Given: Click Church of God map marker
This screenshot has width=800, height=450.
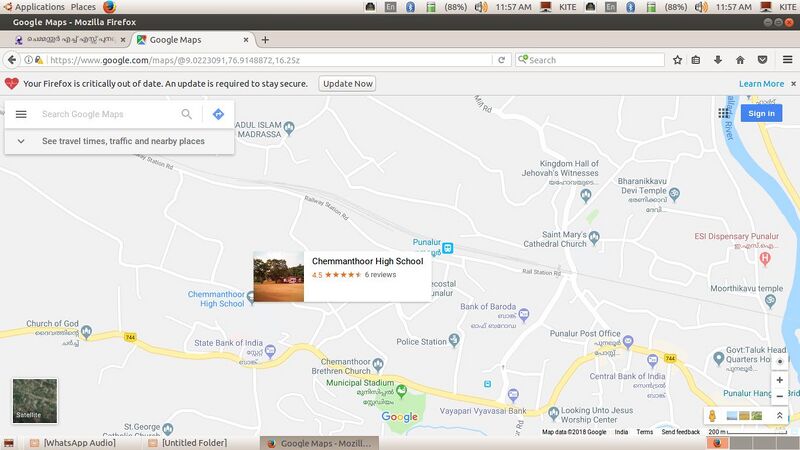Looking at the screenshot, I should [x=86, y=333].
